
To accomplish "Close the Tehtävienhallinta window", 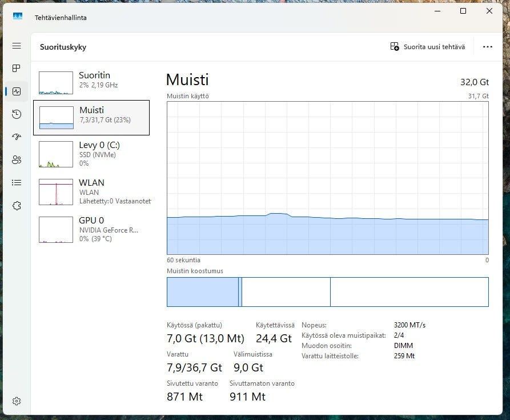I will (489, 11).
